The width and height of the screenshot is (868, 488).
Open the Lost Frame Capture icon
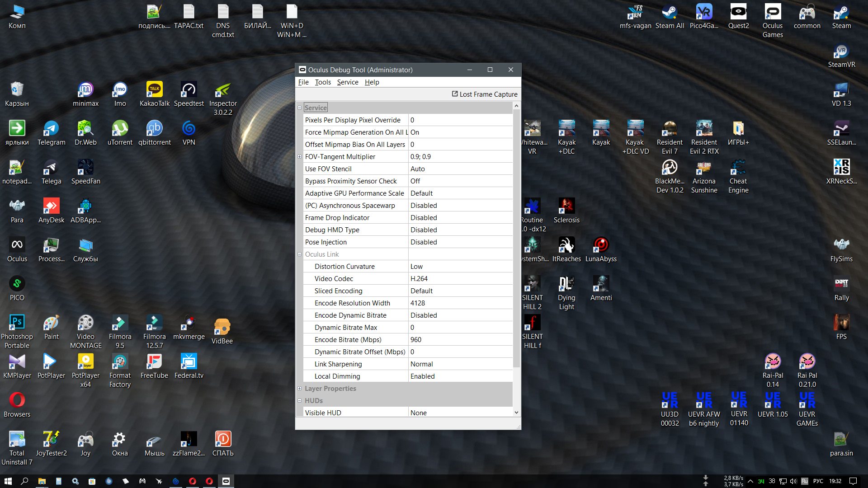(455, 94)
